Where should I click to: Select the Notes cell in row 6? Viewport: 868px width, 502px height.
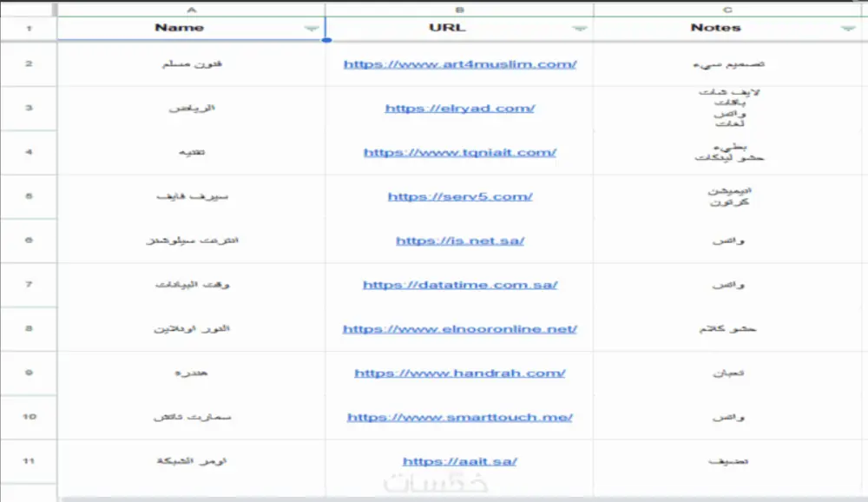pos(728,240)
